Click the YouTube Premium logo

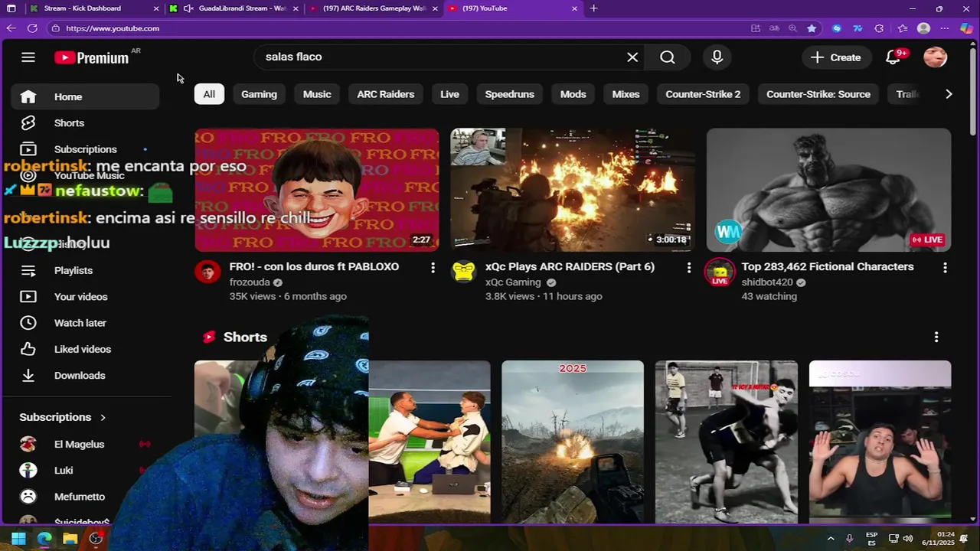point(92,57)
